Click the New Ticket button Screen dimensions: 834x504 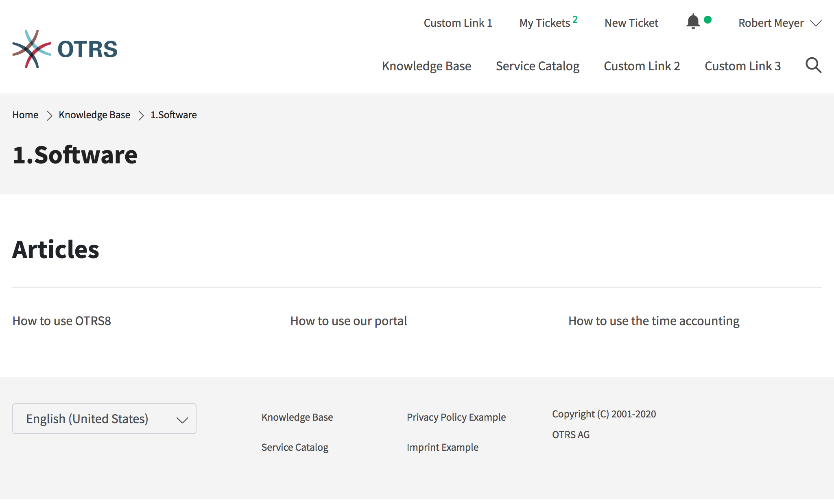coord(631,23)
